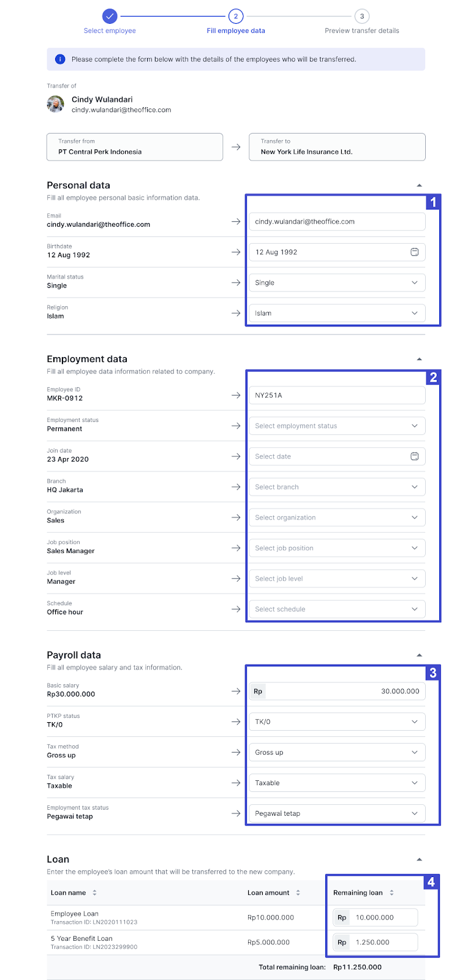Sort by Loan name column arrows
This screenshot has width=476, height=980.
pos(94,892)
